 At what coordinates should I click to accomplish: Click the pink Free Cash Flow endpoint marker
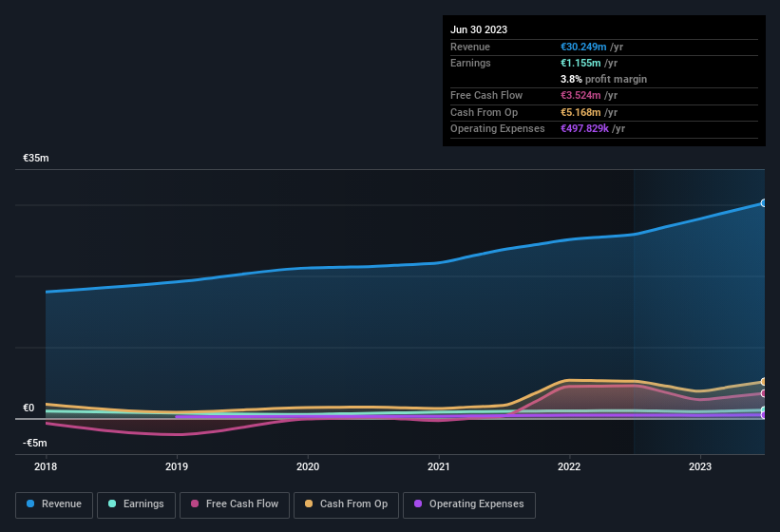coord(764,393)
